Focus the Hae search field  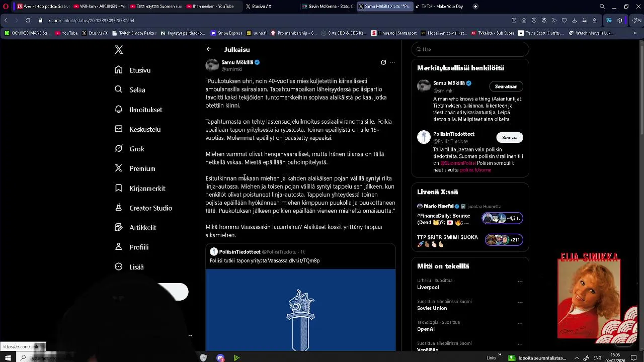pyautogui.click(x=470, y=49)
